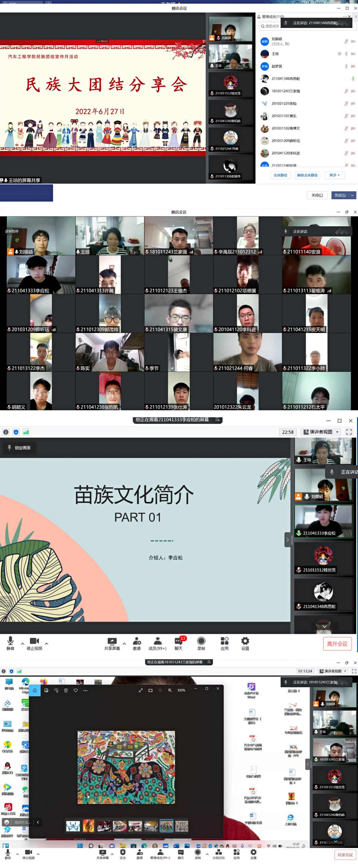Image resolution: width=358 pixels, height=868 pixels.
Task: Open the photo viewer three-dot more menu
Action: 85,690
